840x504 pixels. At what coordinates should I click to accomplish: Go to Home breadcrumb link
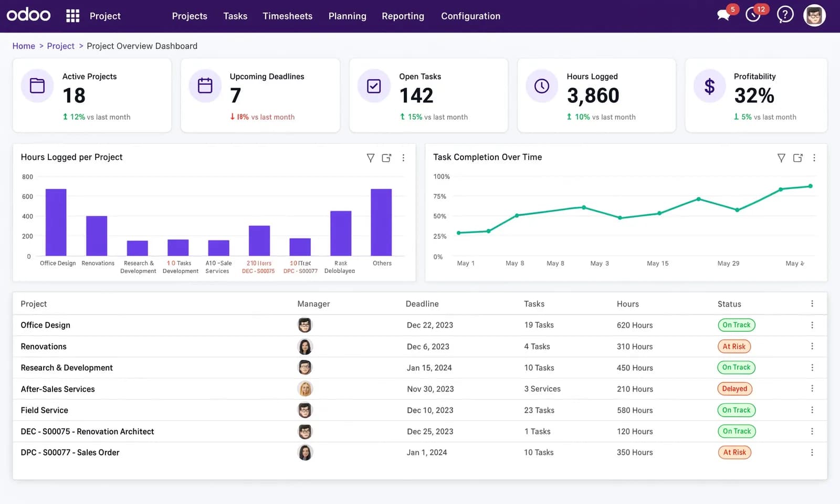tap(24, 46)
